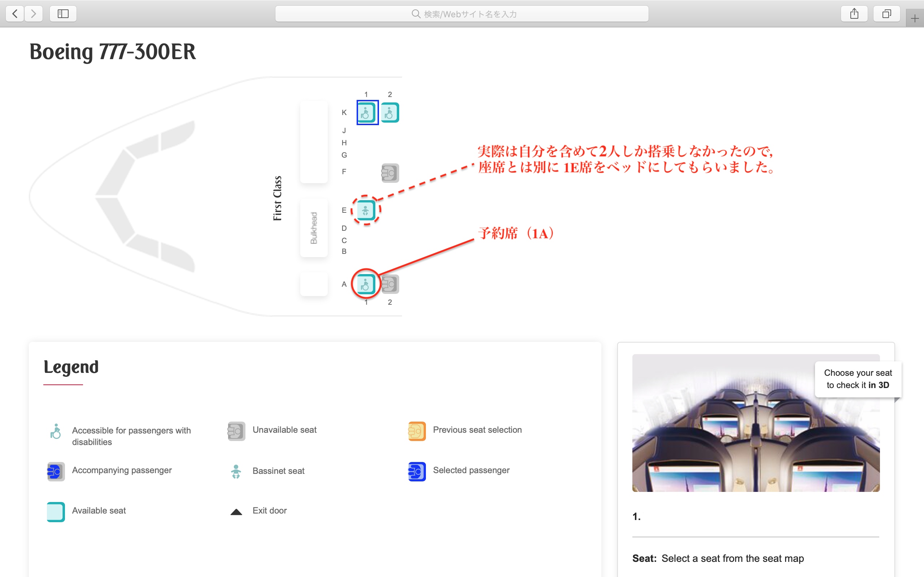Go back to previous page
Viewport: 924px width, 577px height.
click(15, 14)
